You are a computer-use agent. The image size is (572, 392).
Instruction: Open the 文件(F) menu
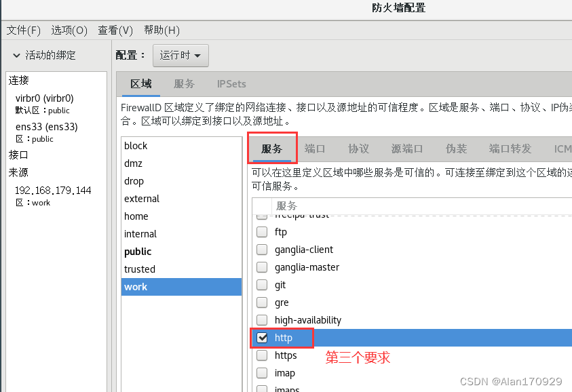[x=25, y=30]
